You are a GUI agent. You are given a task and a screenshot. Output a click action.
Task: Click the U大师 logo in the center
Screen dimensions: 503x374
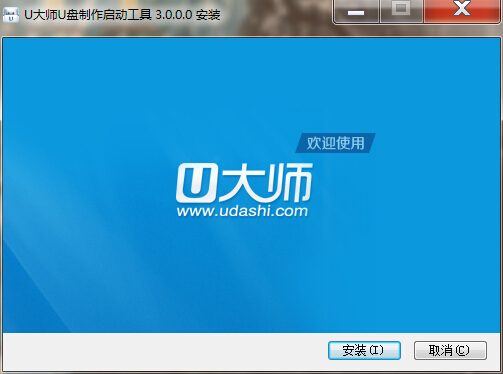click(244, 183)
